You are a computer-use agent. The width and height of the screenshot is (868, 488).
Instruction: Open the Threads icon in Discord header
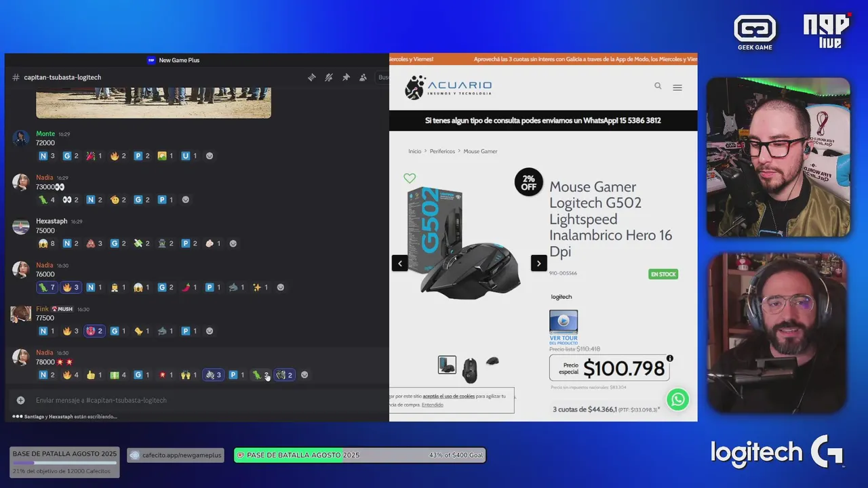312,77
